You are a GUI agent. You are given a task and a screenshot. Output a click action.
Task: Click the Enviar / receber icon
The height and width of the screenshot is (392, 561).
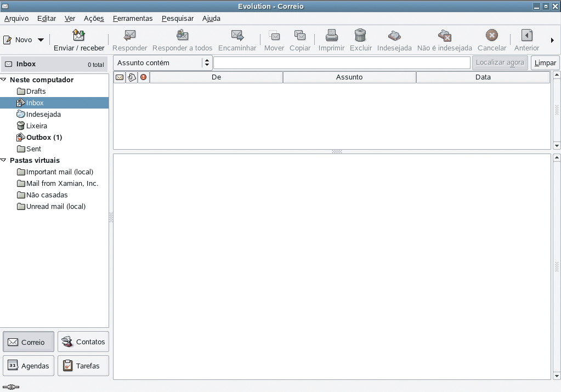pos(78,35)
